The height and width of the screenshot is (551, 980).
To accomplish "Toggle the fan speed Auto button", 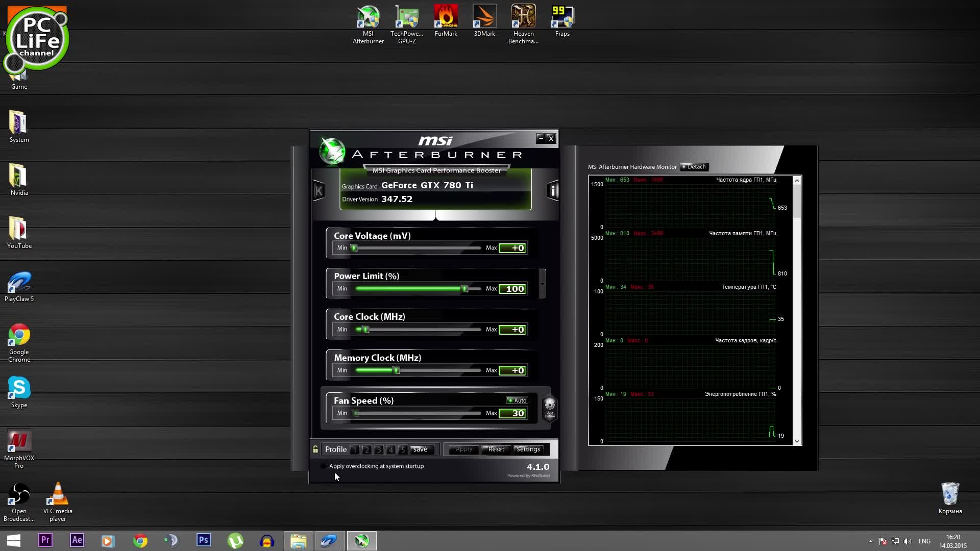I will (x=517, y=400).
